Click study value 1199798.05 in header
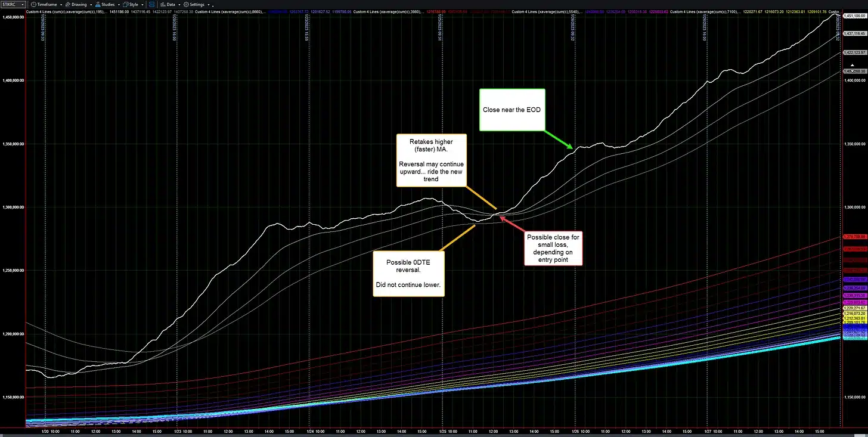 [x=342, y=12]
